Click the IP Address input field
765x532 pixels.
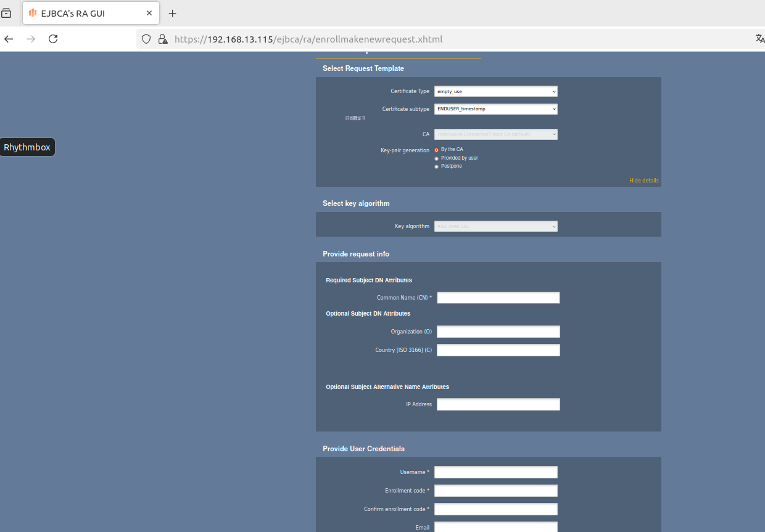[x=498, y=404]
